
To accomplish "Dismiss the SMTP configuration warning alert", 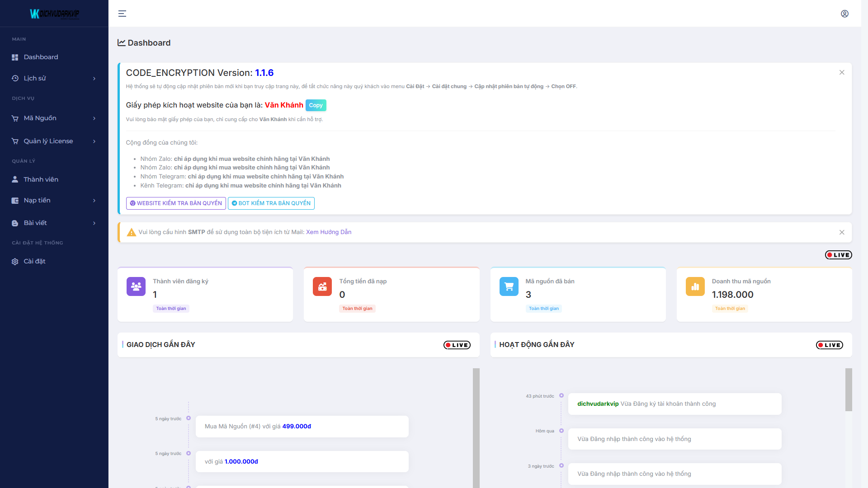I will pyautogui.click(x=842, y=232).
